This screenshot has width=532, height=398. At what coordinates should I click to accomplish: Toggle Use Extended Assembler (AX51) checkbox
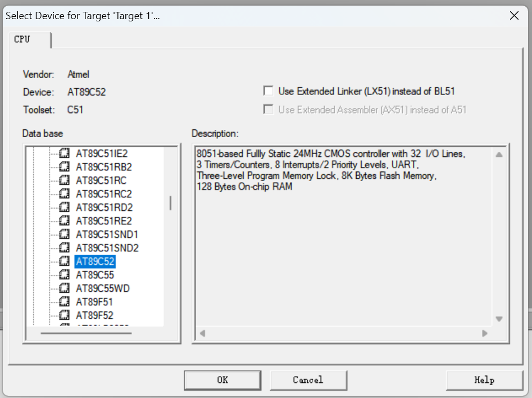pyautogui.click(x=269, y=110)
